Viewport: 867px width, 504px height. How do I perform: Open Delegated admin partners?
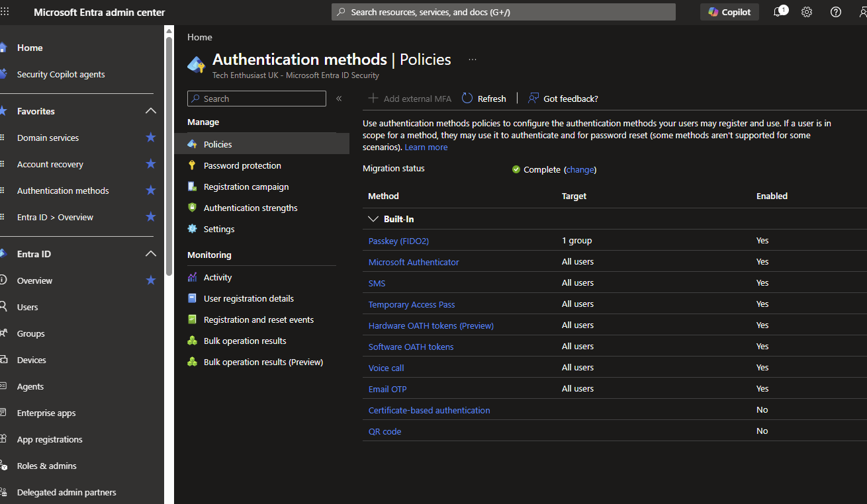pyautogui.click(x=66, y=492)
